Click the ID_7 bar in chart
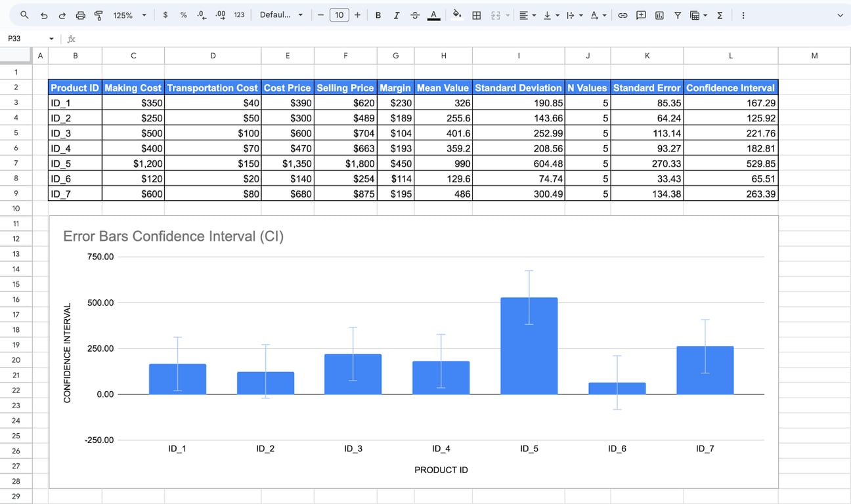Viewport: 851px width, 504px height. point(705,370)
